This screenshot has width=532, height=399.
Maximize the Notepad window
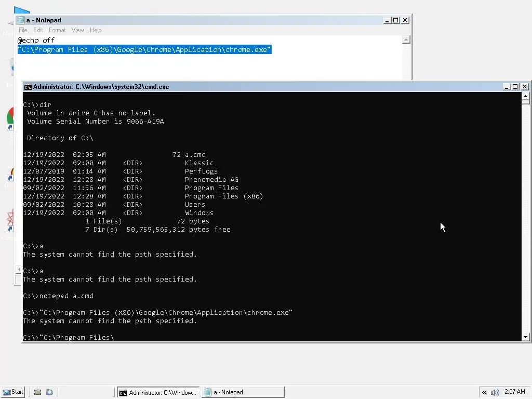395,20
